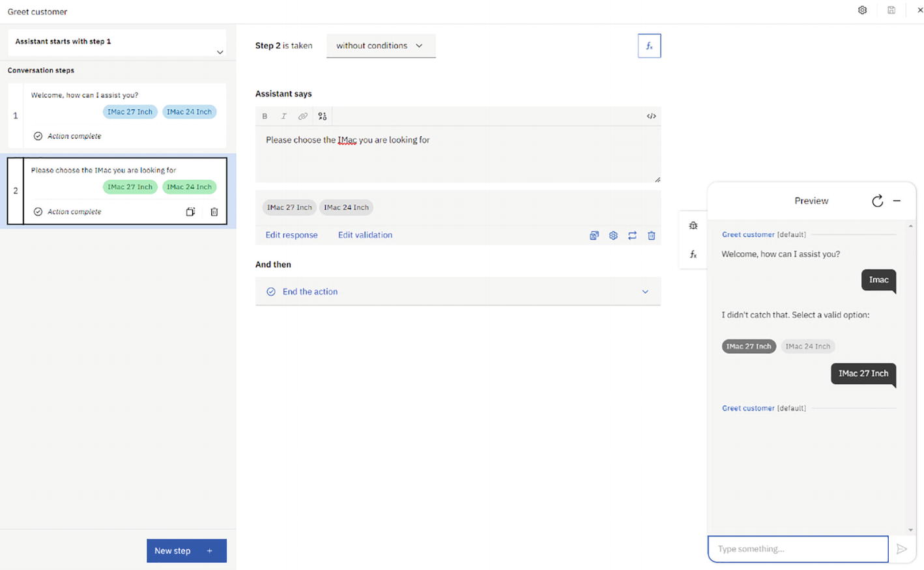Viewport: 924px width, 570px height.
Task: Click the New step button
Action: (186, 550)
